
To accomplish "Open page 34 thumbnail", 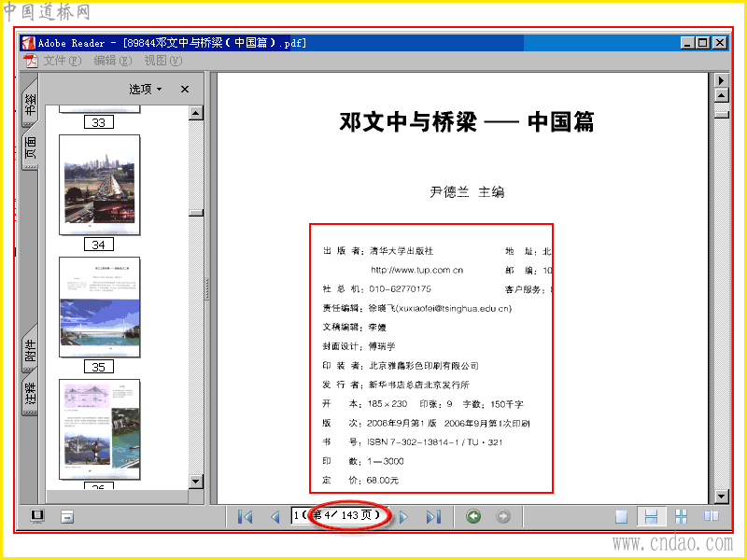I will point(100,185).
